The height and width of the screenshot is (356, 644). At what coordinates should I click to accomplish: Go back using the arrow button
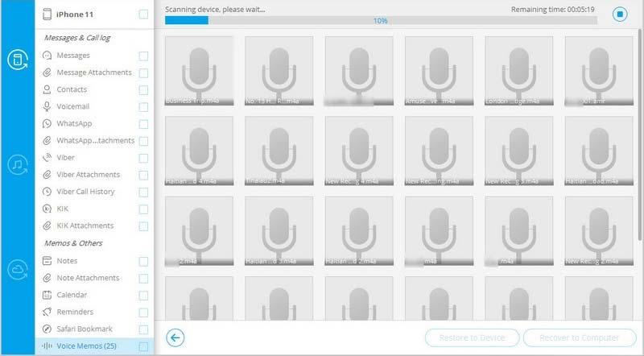(175, 338)
